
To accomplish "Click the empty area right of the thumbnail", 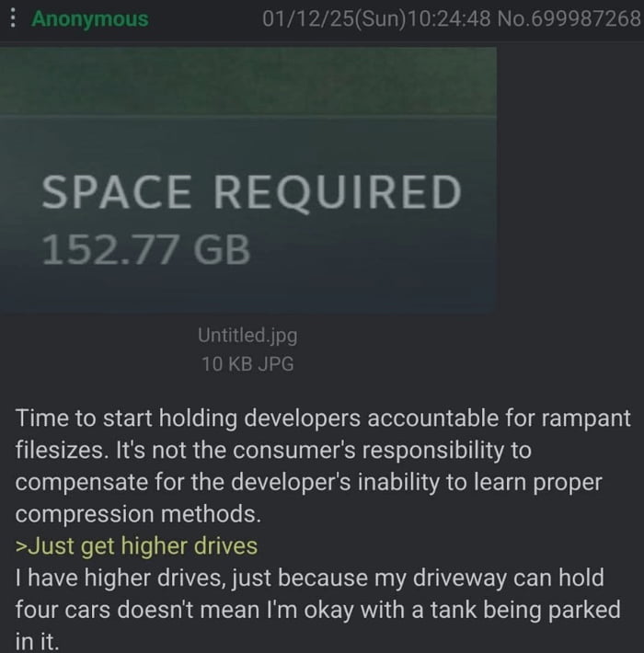I will tap(569, 180).
